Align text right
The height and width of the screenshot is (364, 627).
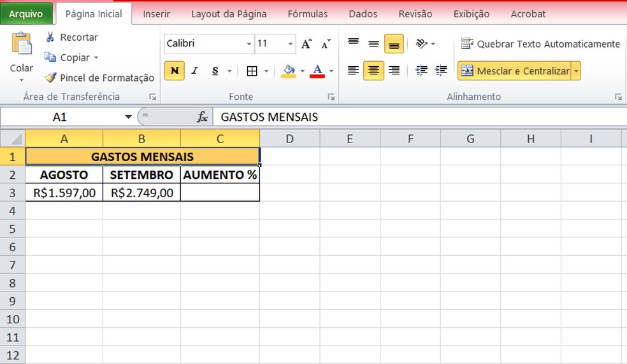pyautogui.click(x=394, y=71)
